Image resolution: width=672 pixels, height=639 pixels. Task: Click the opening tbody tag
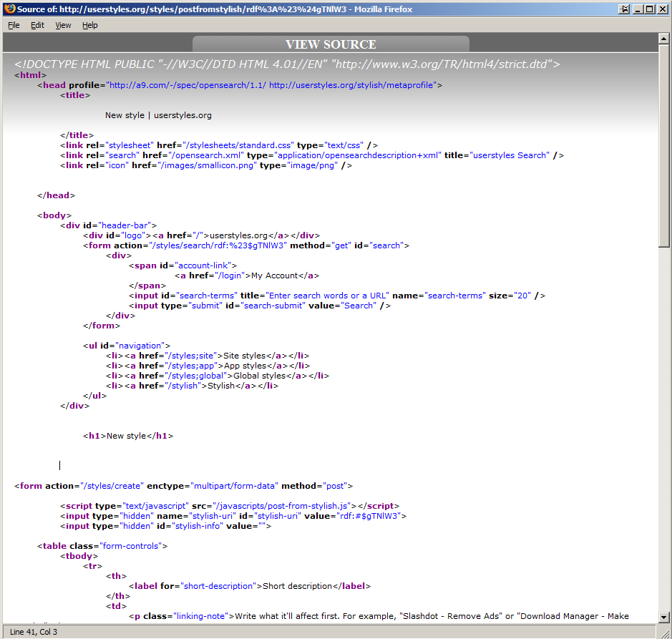tap(79, 556)
